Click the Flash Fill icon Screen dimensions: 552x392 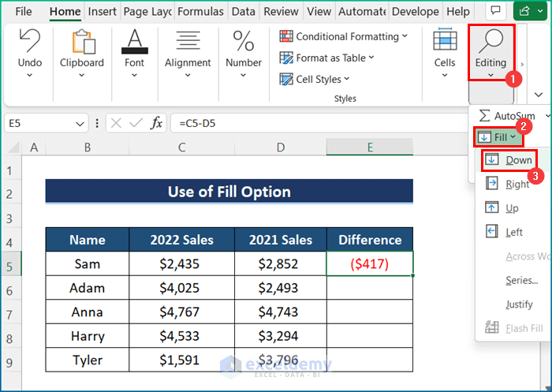[492, 327]
